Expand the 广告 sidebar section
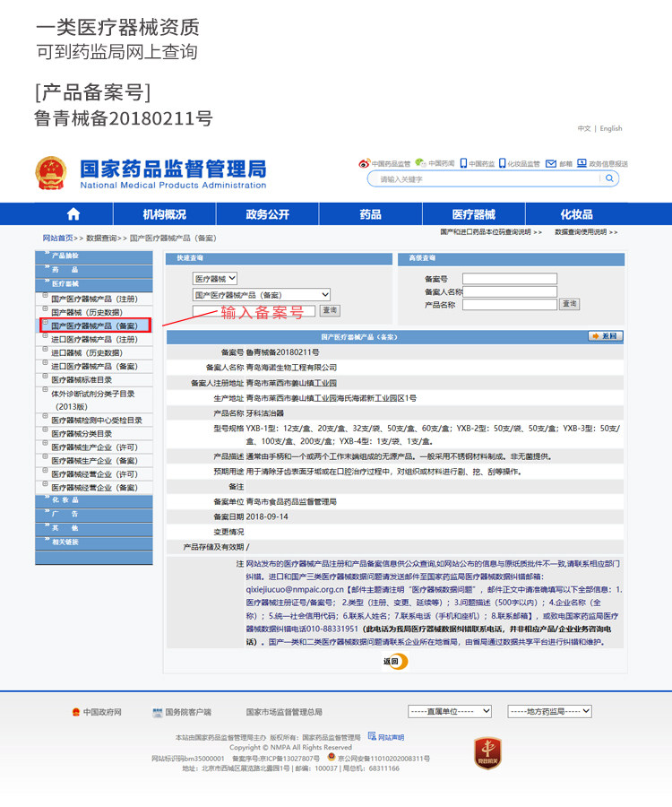 [93, 514]
